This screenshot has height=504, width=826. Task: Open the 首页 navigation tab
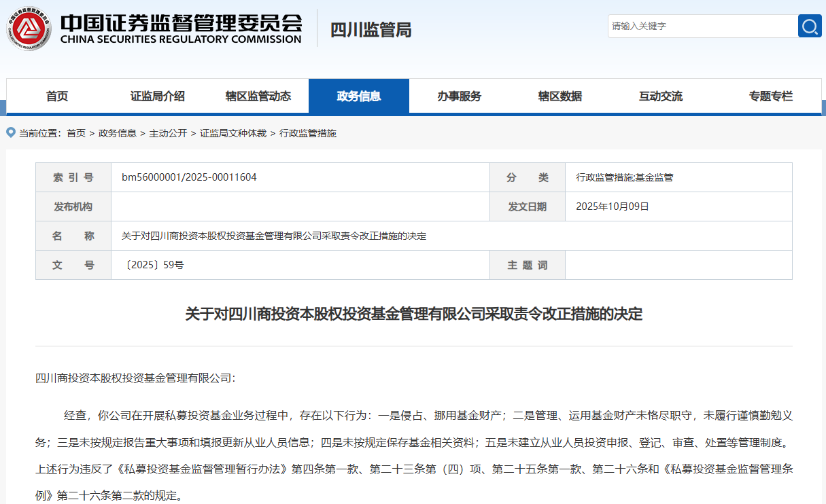click(x=57, y=96)
